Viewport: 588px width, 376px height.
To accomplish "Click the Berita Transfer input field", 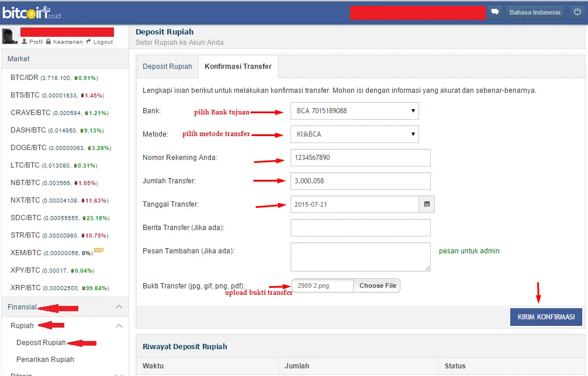I will pos(361,228).
